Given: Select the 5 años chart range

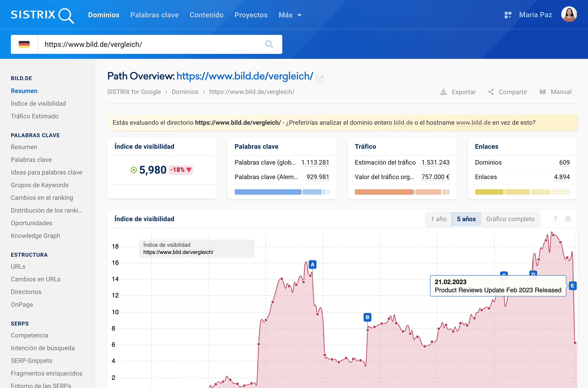Looking at the screenshot, I should (x=466, y=219).
